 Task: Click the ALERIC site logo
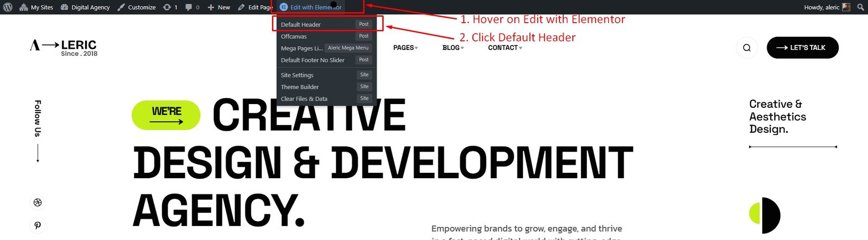click(63, 47)
